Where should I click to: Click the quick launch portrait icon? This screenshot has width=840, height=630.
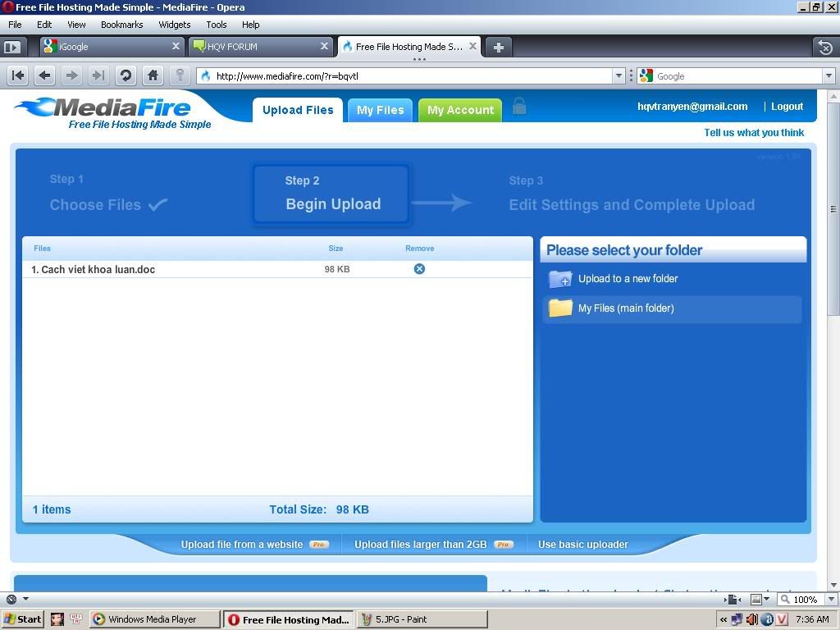click(57, 619)
